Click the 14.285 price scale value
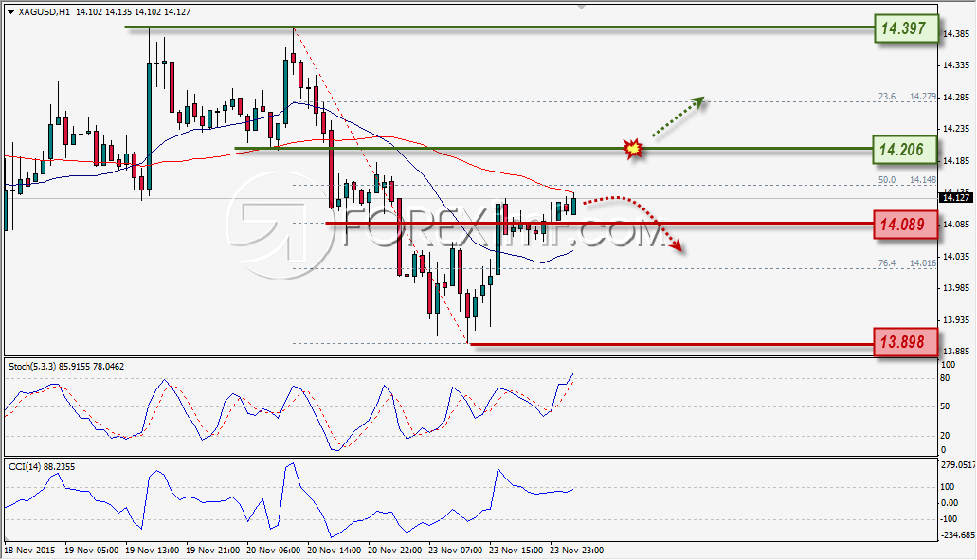The height and width of the screenshot is (560, 977). tap(956, 98)
